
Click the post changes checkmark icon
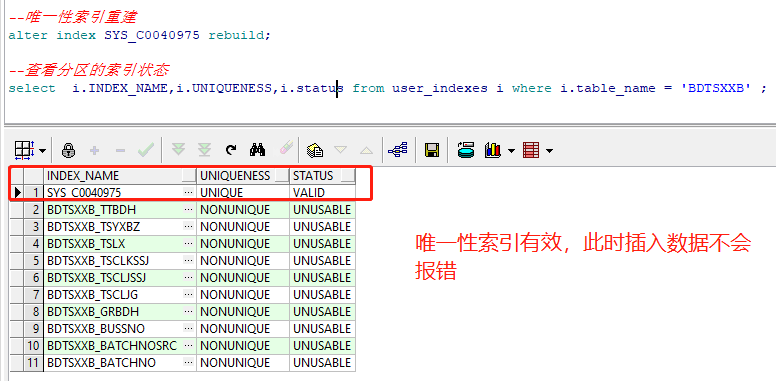point(146,150)
